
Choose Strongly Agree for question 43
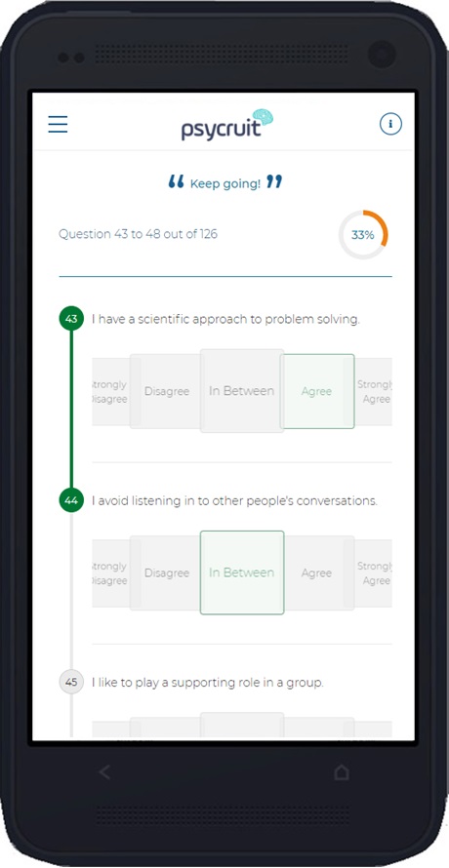click(x=374, y=391)
